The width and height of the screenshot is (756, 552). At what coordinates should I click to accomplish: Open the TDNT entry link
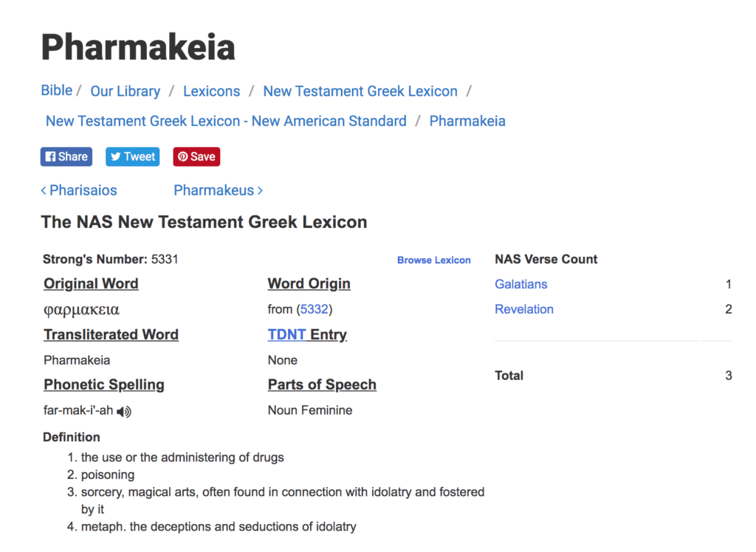[286, 335]
